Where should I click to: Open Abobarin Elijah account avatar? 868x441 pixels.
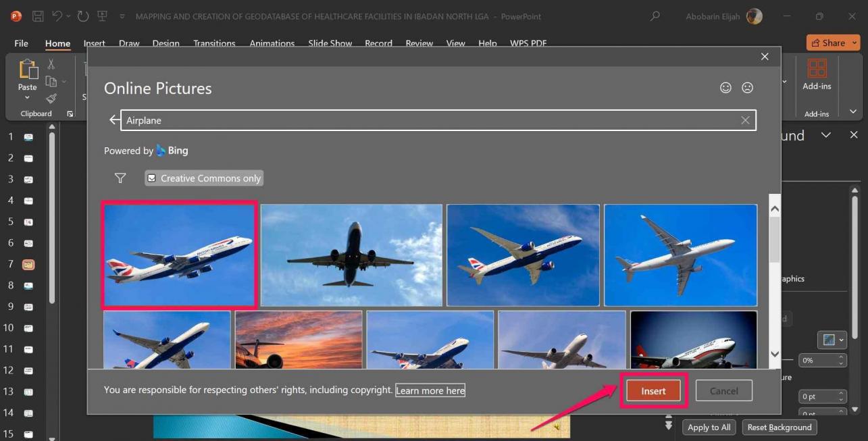pyautogui.click(x=754, y=16)
